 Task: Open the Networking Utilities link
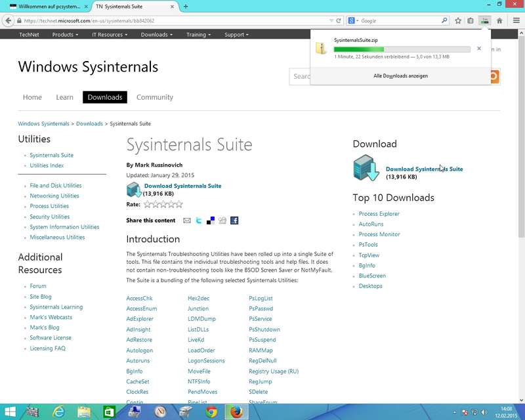(54, 196)
